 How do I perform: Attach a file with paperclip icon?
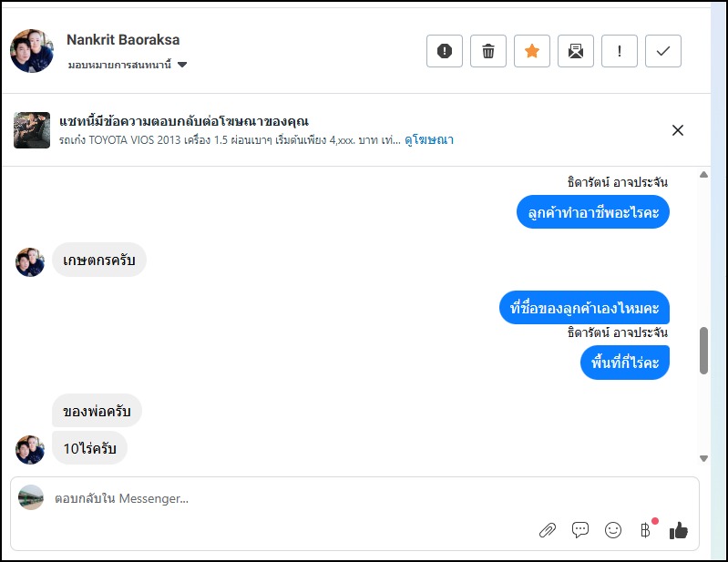click(548, 530)
